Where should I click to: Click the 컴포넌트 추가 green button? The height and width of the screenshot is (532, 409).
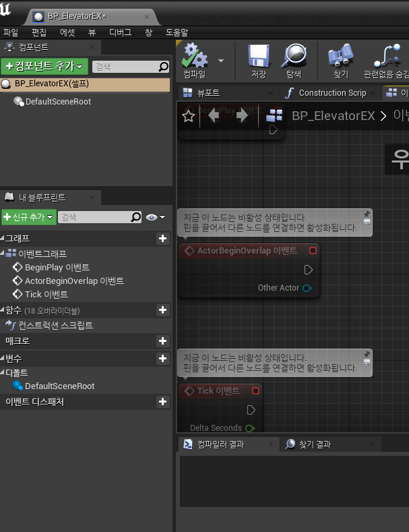coord(44,66)
